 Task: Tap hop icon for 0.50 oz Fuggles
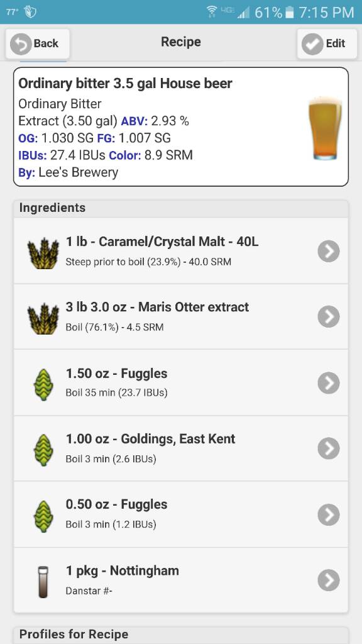tap(43, 516)
